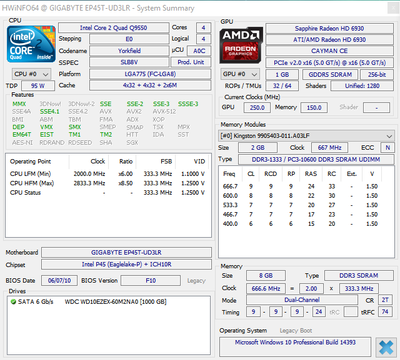Click the ROPs / TMUs 32 / 64 value

[x=282, y=86]
